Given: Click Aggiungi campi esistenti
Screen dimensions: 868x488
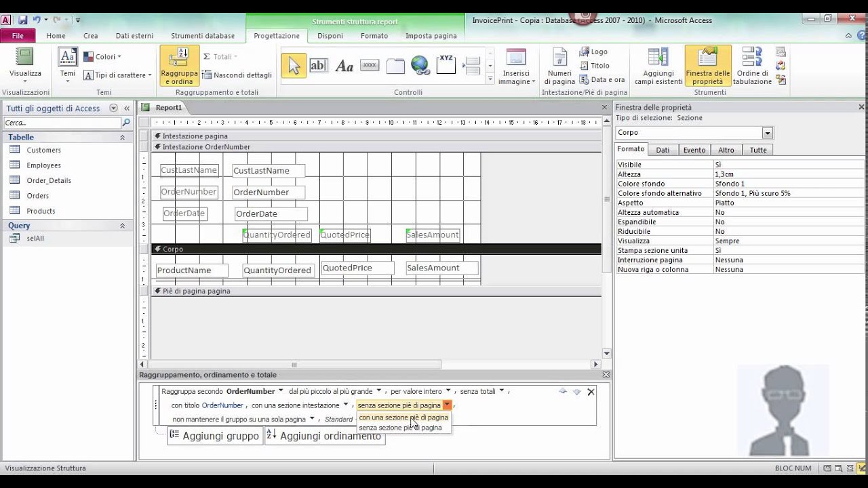Looking at the screenshot, I should pos(658,66).
